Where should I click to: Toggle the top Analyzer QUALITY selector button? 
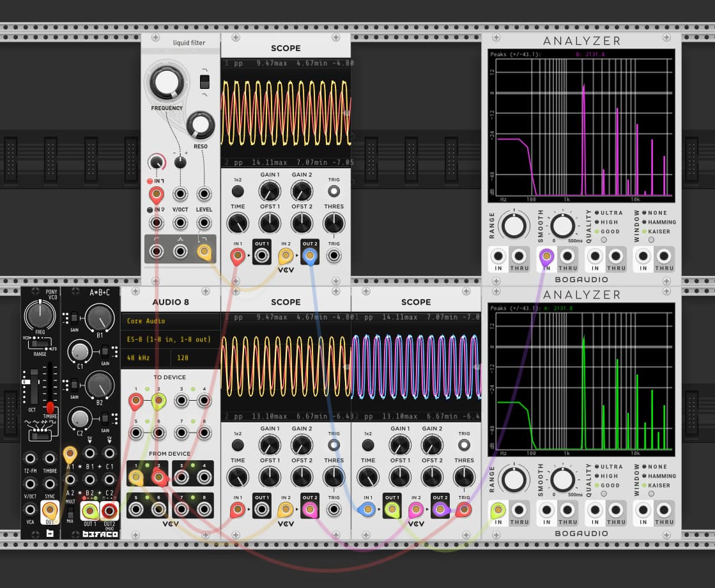tap(604, 240)
